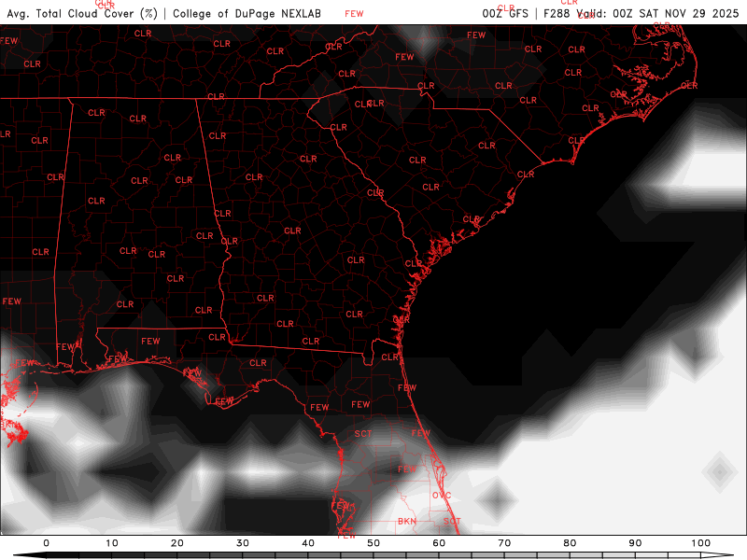Click the SCT label in north Florida
747x560 pixels.
(363, 433)
